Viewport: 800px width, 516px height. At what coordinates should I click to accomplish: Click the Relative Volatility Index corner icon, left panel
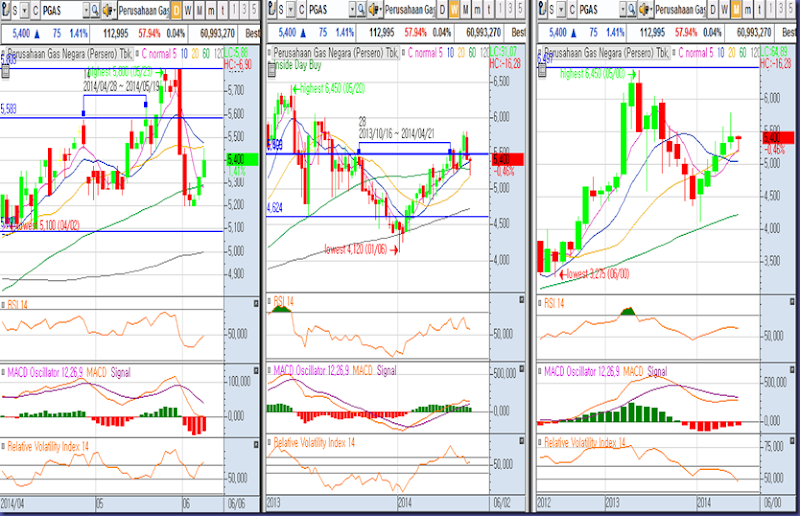click(256, 445)
